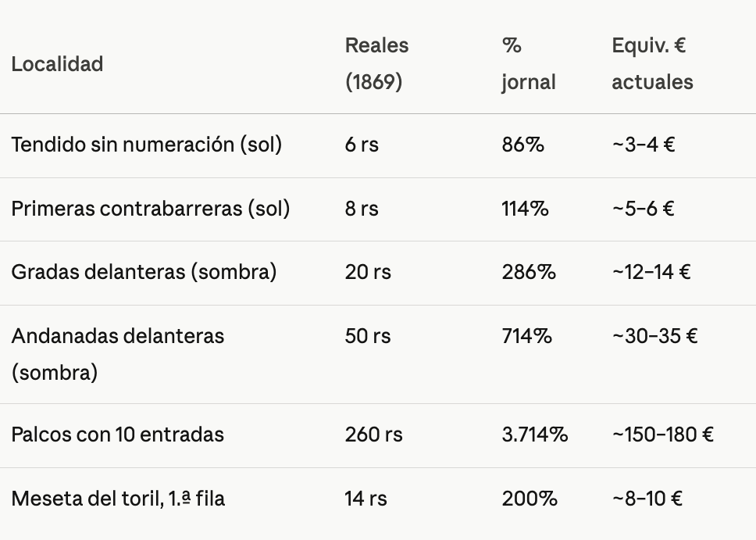Screen dimensions: 756x540
Task: Click the 260 rs price value
Action: tap(373, 435)
